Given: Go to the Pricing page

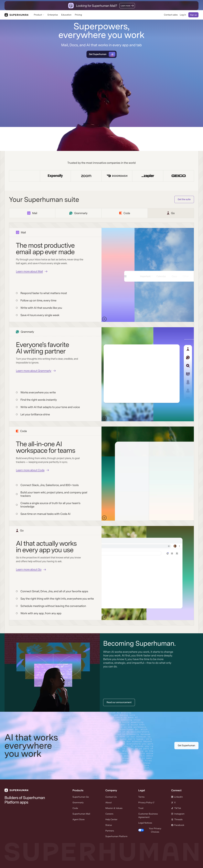Looking at the screenshot, I should (x=78, y=15).
